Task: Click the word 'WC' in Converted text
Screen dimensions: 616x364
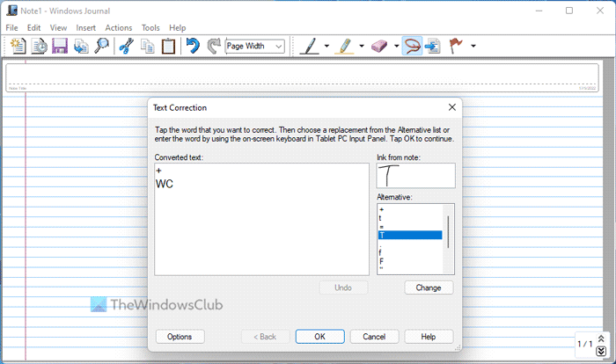Action: pyautogui.click(x=165, y=184)
